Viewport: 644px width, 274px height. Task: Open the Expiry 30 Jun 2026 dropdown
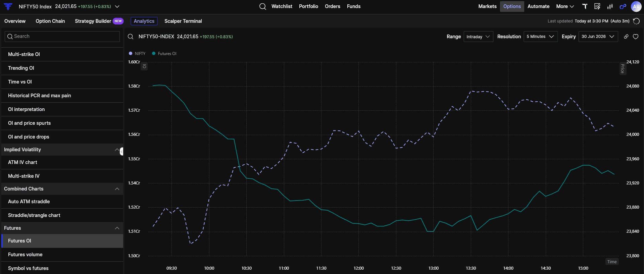(598, 37)
